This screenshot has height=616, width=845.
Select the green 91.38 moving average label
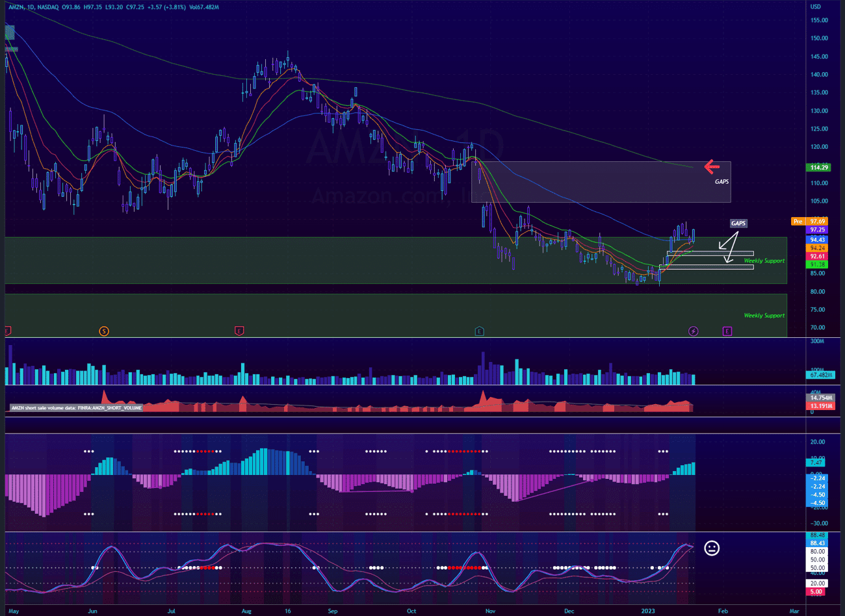pos(818,265)
